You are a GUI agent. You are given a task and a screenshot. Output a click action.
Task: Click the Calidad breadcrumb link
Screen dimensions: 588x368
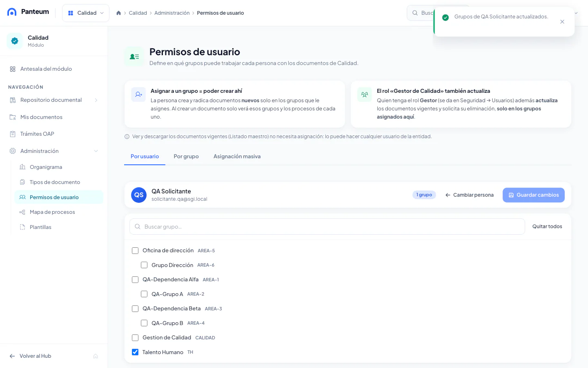(x=138, y=13)
